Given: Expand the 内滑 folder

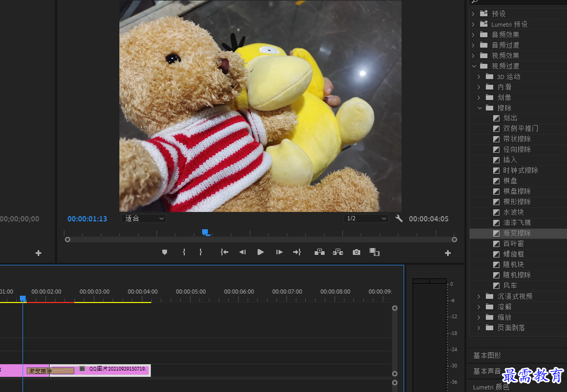Looking at the screenshot, I should pyautogui.click(x=479, y=87).
